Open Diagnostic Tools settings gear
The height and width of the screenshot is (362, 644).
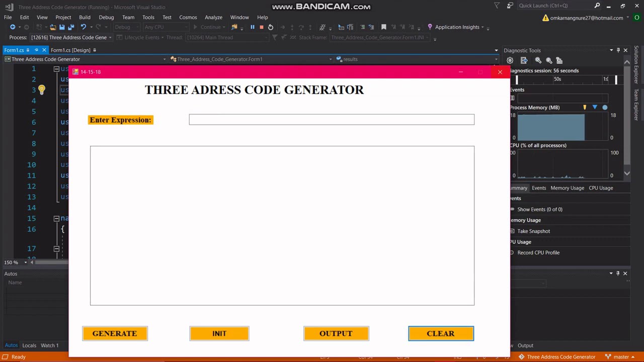pos(510,60)
